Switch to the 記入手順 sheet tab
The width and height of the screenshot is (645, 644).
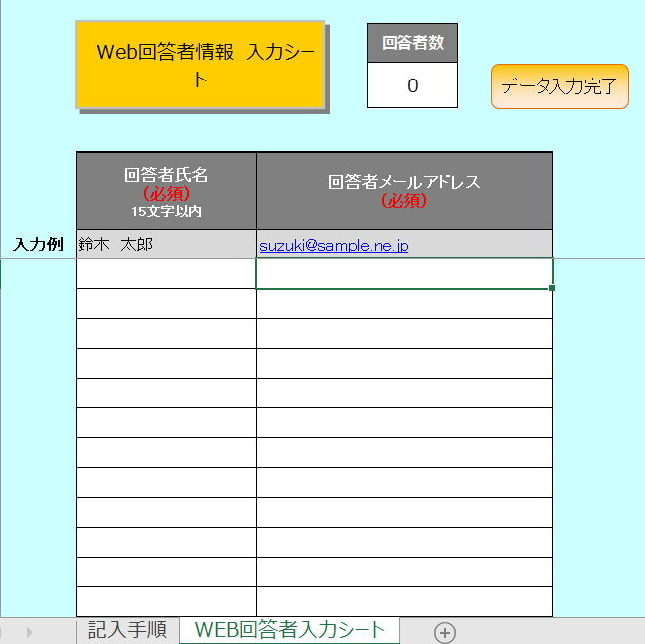click(x=127, y=630)
